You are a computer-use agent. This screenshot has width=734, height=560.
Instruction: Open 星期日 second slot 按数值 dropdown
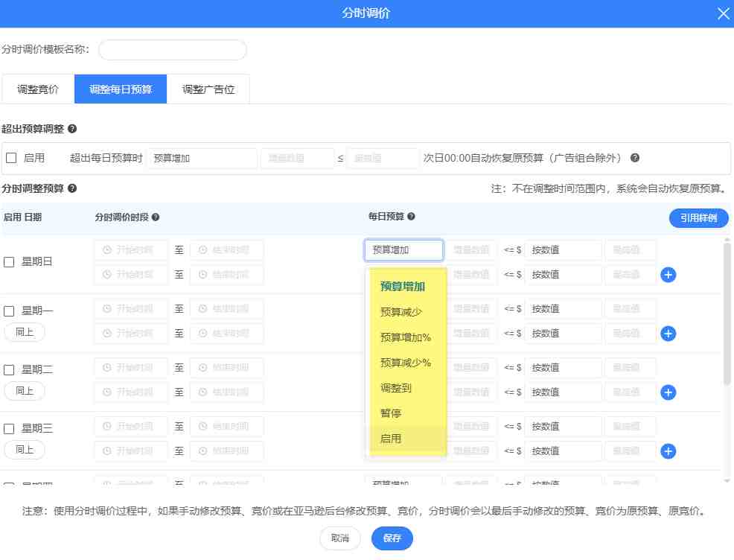(563, 274)
